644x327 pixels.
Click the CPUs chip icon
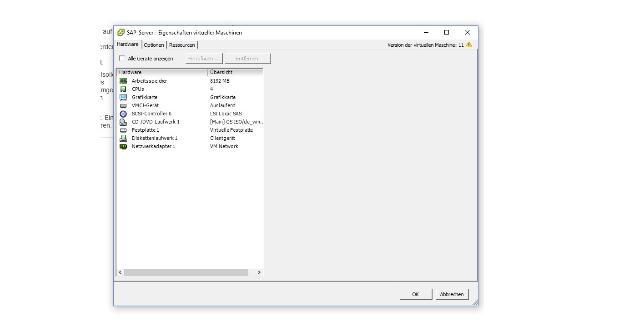coord(123,89)
